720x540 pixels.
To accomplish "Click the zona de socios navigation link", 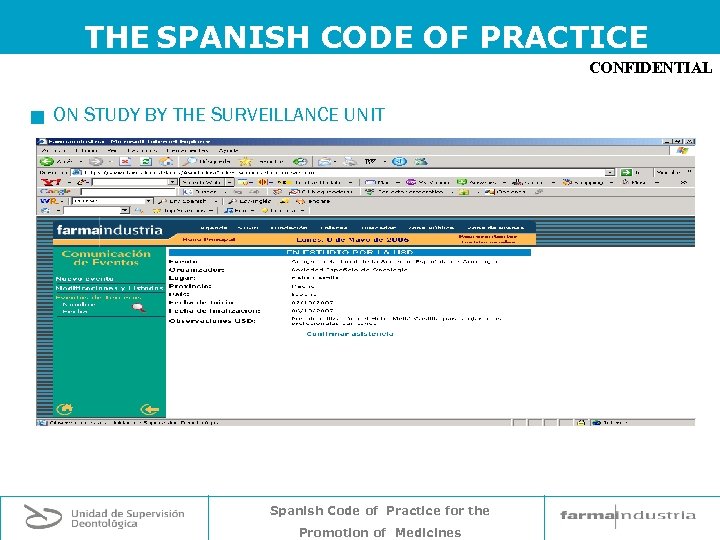I will pyautogui.click(x=495, y=228).
